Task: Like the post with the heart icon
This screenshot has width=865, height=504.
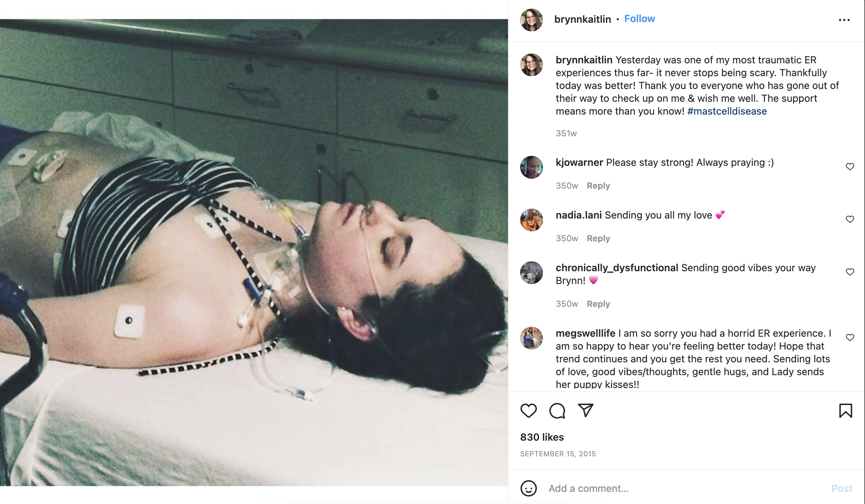Action: pyautogui.click(x=528, y=410)
